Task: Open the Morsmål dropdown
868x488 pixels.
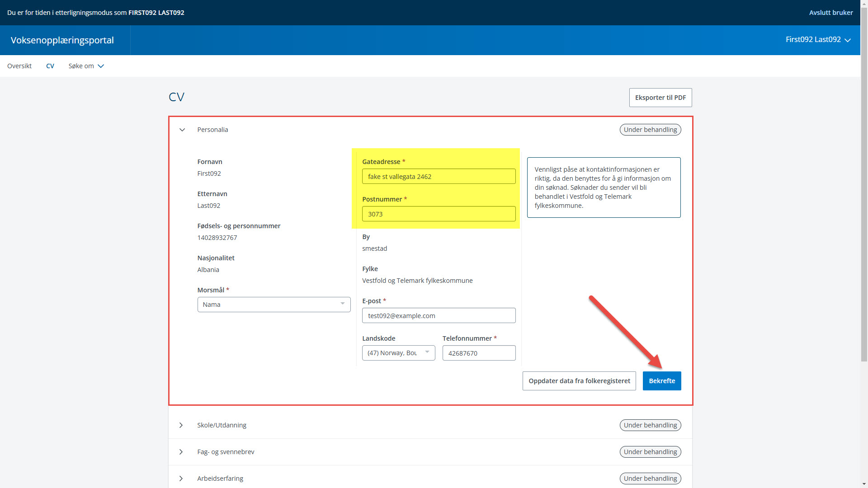Action: pyautogui.click(x=274, y=305)
